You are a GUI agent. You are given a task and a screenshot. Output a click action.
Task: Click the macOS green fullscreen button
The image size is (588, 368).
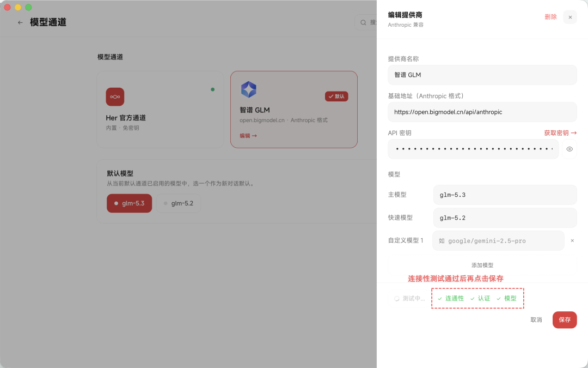click(x=28, y=7)
